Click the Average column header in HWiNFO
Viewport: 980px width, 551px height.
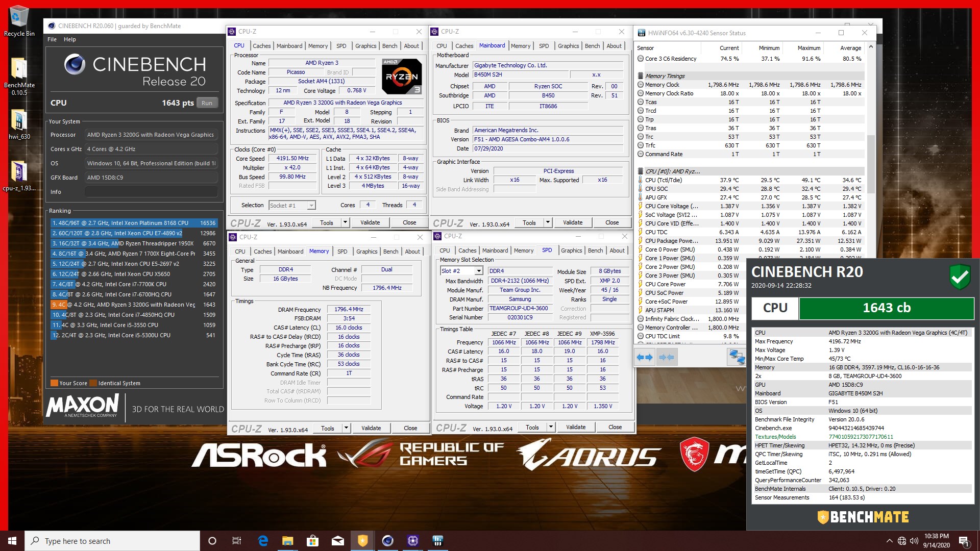pos(850,48)
